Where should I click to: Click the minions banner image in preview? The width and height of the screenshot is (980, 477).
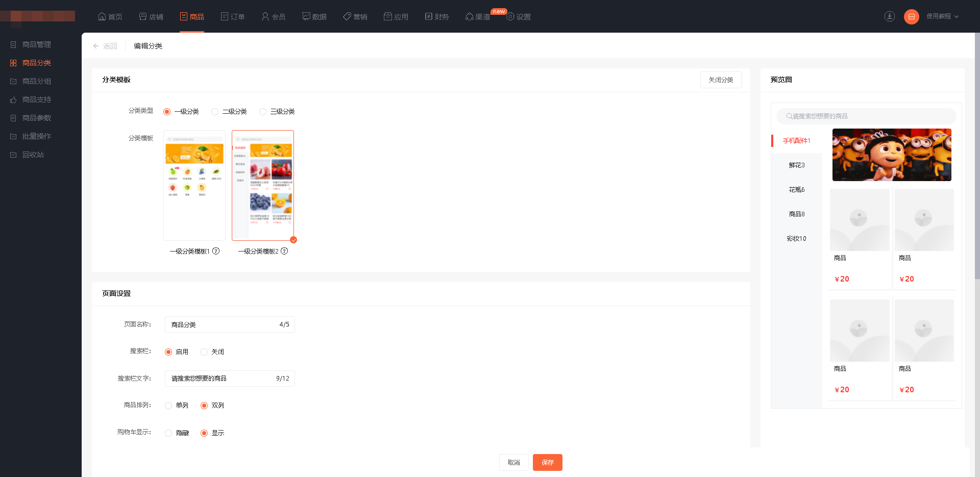click(x=892, y=155)
